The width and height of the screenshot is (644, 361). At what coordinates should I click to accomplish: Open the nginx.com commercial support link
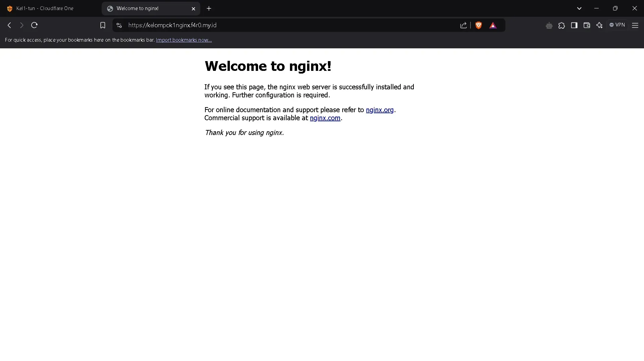(325, 118)
